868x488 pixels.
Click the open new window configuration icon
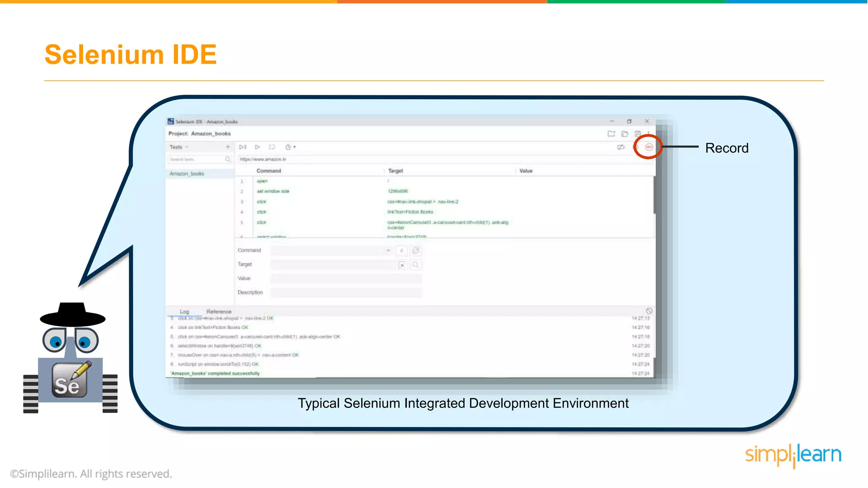coord(416,250)
